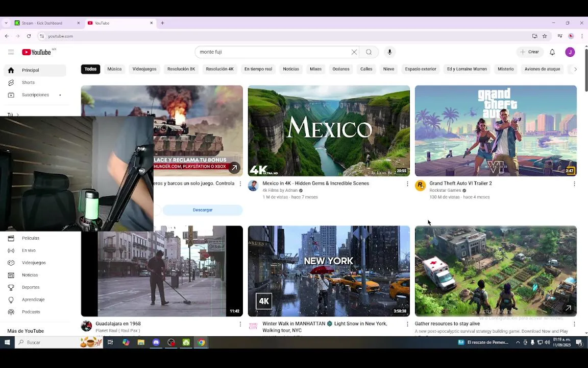Click the Podcasts sidebar icon
588x368 pixels.
coord(11,312)
